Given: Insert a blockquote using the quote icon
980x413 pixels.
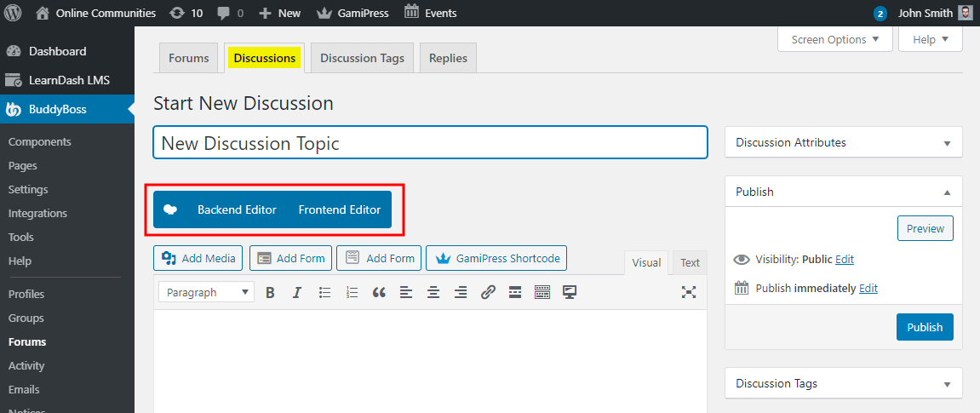Looking at the screenshot, I should 379,292.
